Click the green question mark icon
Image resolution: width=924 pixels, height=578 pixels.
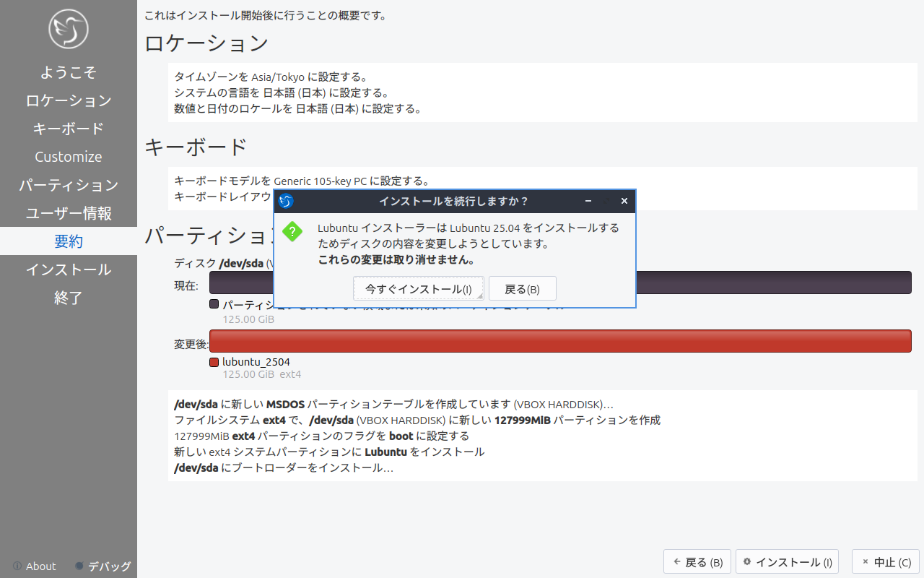tap(292, 232)
